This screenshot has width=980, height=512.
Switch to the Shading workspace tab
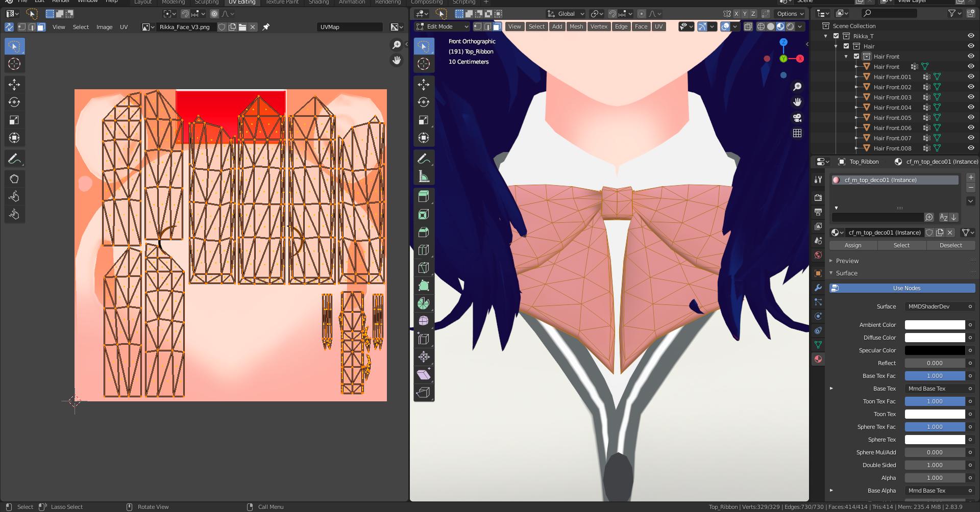(318, 2)
